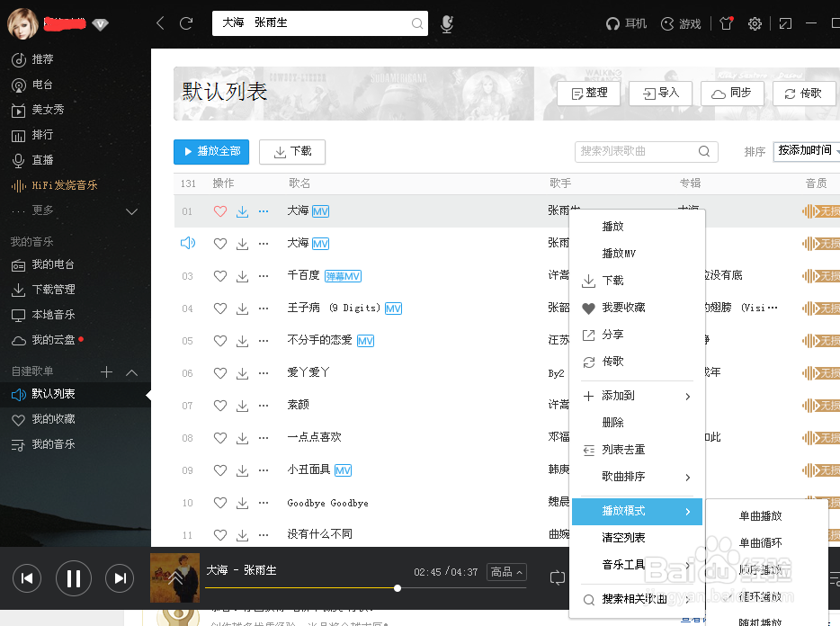840x626 pixels.
Task: Click the 同步 button
Action: coord(732,94)
